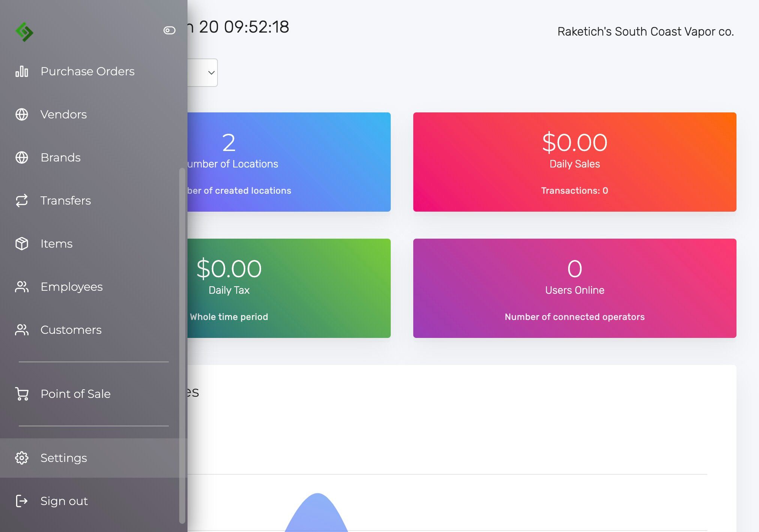Click the Sign out door icon
The height and width of the screenshot is (532, 759).
[x=22, y=501]
